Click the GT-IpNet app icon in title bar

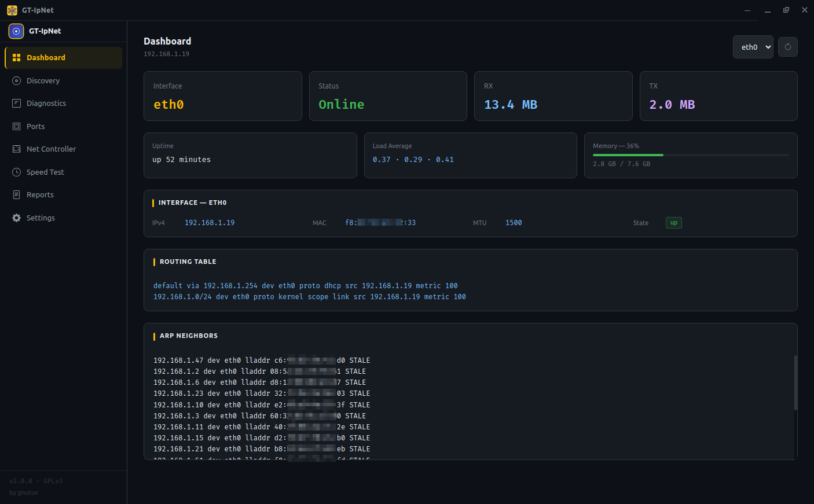(12, 10)
